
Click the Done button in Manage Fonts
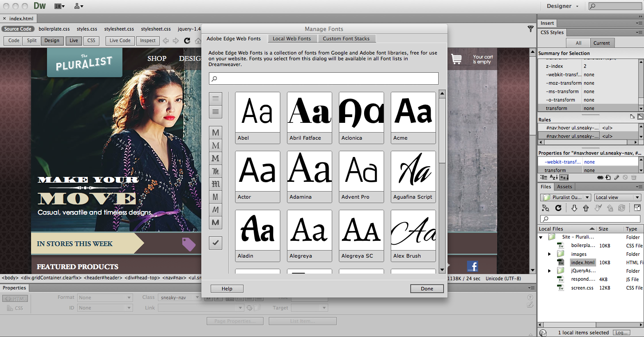pos(426,288)
